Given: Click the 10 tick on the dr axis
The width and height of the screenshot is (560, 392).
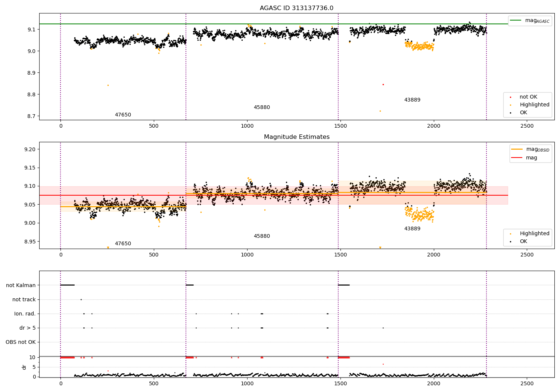Looking at the screenshot, I should 32,358.
